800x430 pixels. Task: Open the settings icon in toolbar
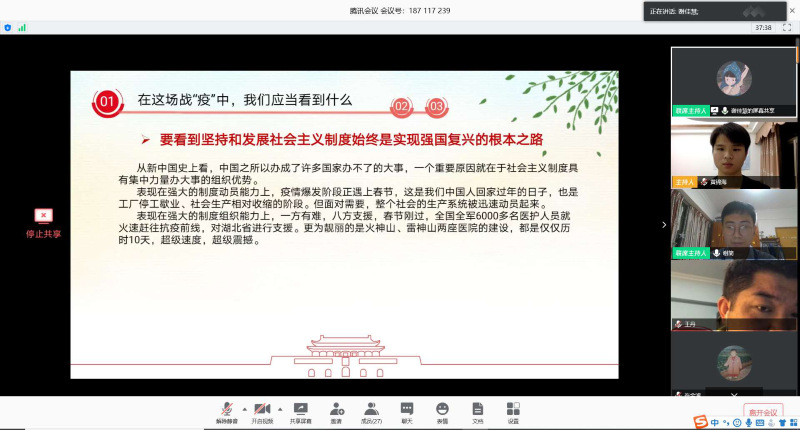(x=512, y=410)
